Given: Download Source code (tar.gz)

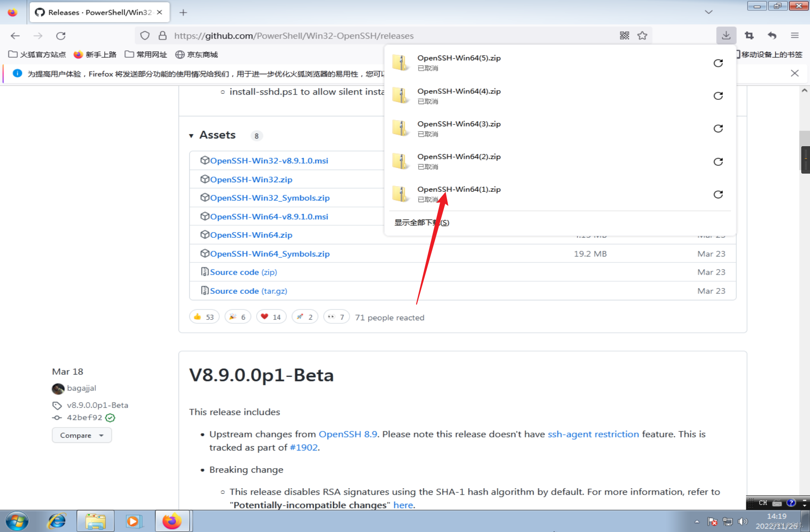Looking at the screenshot, I should (248, 291).
